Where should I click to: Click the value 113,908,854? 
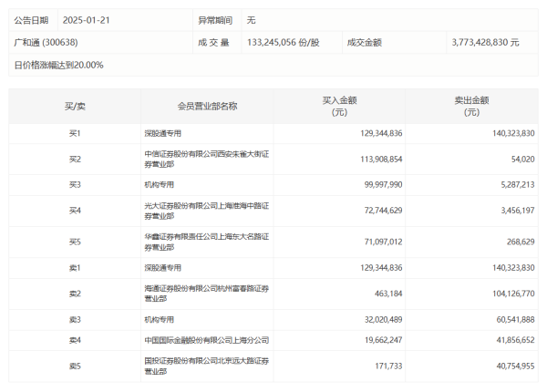[x=381, y=159]
